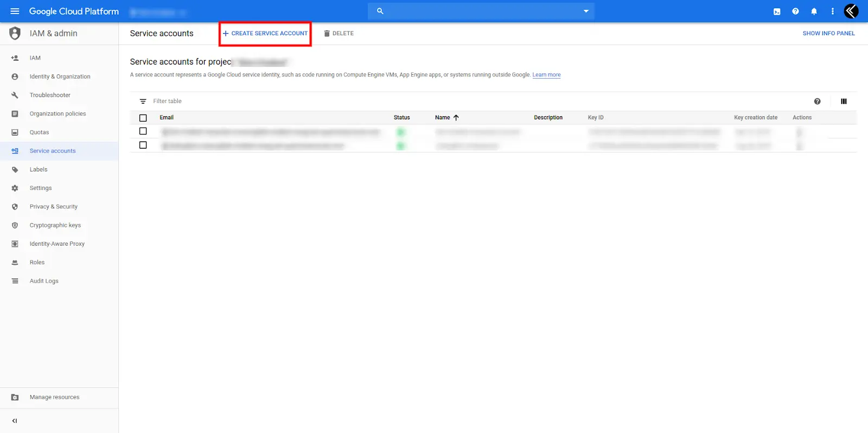Click the Email column header
The width and height of the screenshot is (868, 433).
[167, 118]
